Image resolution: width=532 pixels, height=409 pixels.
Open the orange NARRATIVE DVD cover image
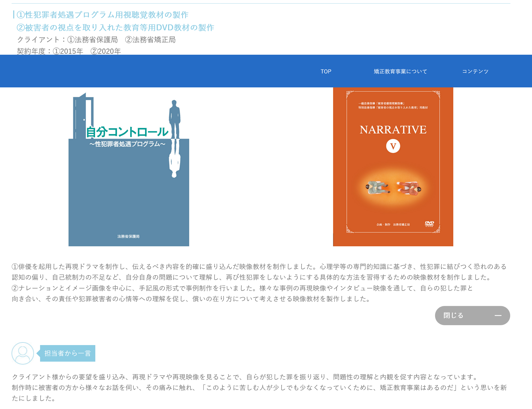[x=393, y=168]
